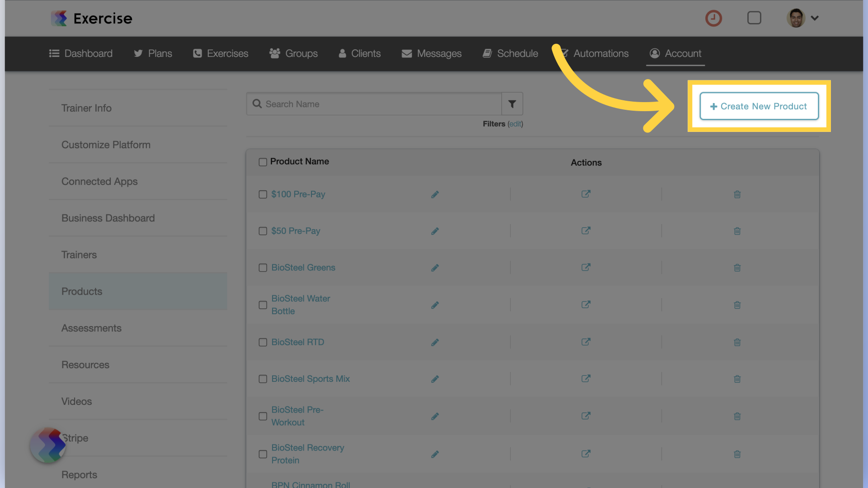Viewport: 868px width, 488px height.
Task: Check the $50 Pre-Pay checkbox
Action: [263, 231]
